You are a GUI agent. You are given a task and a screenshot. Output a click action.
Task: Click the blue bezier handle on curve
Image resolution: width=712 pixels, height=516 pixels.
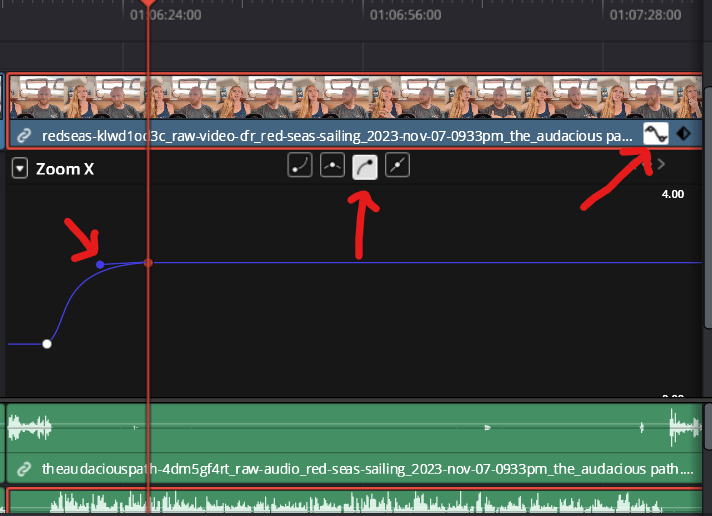[x=100, y=264]
